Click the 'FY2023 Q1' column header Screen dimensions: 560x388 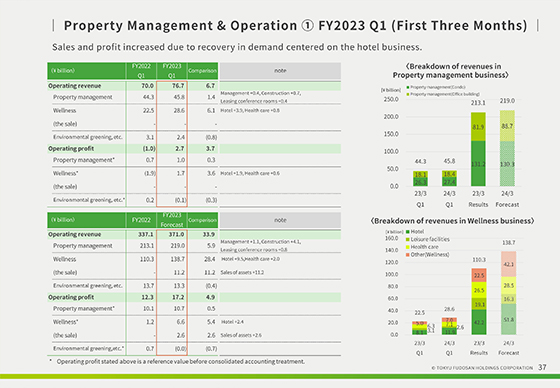point(172,71)
